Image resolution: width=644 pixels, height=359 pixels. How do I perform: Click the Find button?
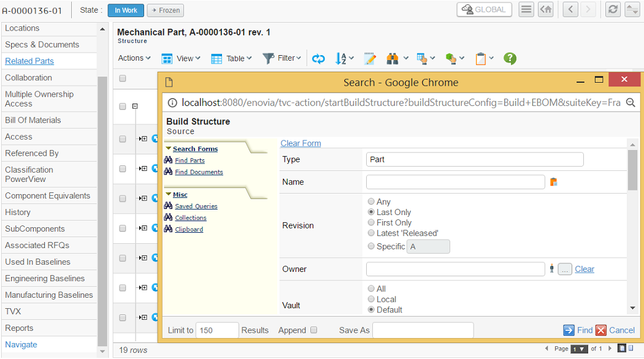pos(578,330)
